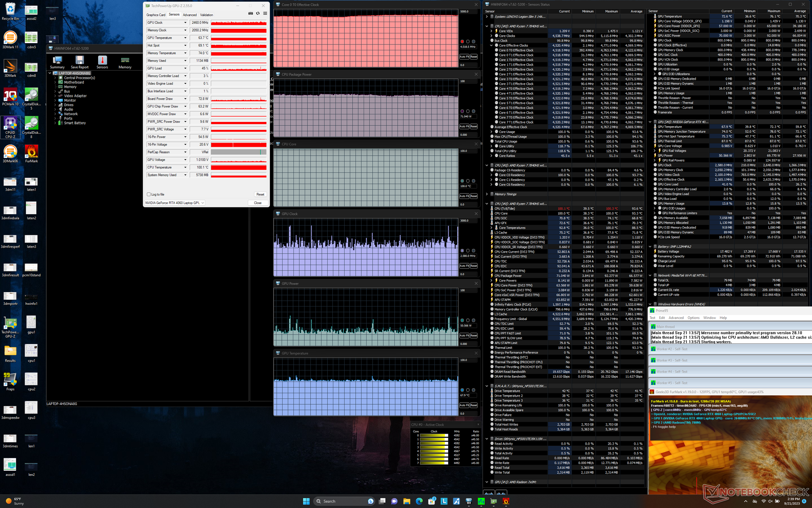Select the 3DMark06 desktop shortcut
Viewport: 812px width, 508px height.
pos(10,154)
